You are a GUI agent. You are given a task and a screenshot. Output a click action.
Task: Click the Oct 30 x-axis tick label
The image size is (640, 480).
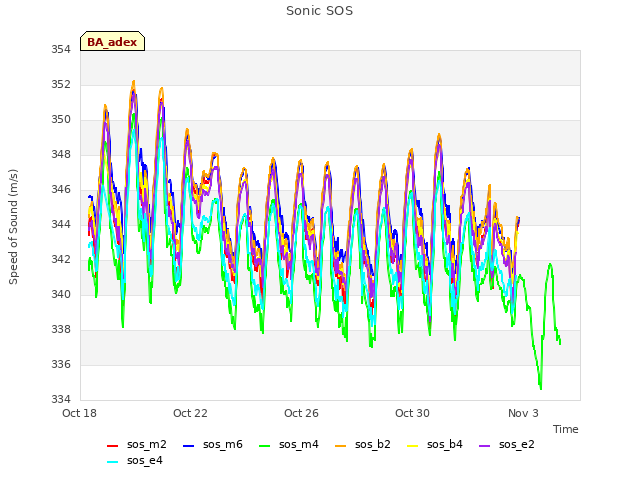click(412, 413)
